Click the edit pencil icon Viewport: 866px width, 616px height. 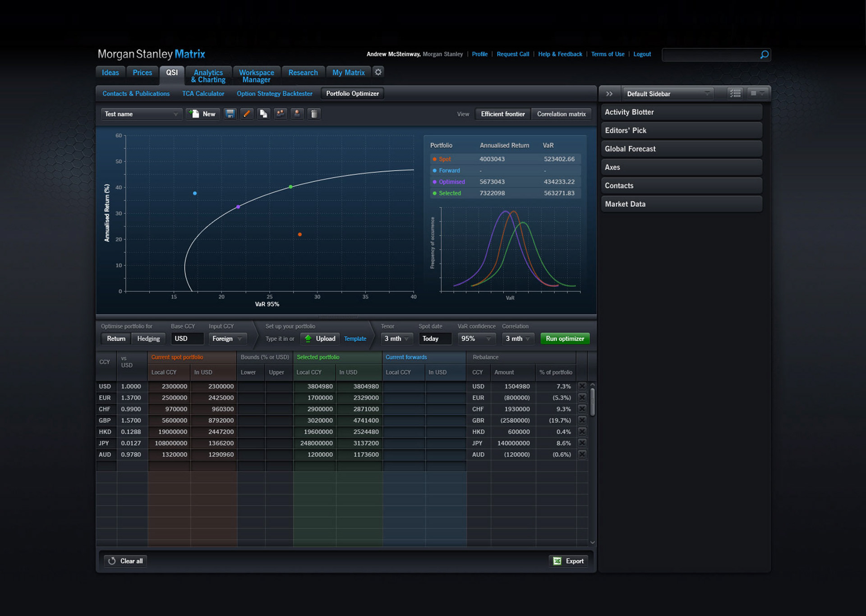(247, 114)
